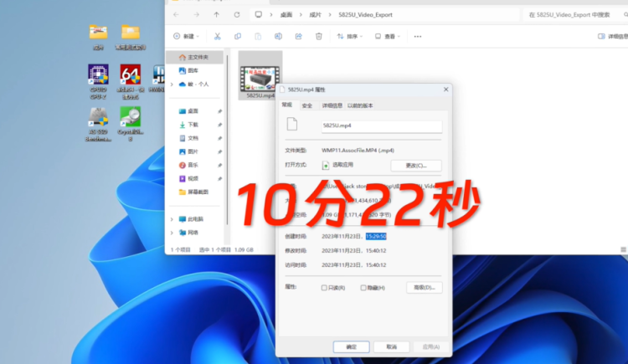628x364 pixels.
Task: Tick the hidden attribute checkbox
Action: (363, 288)
